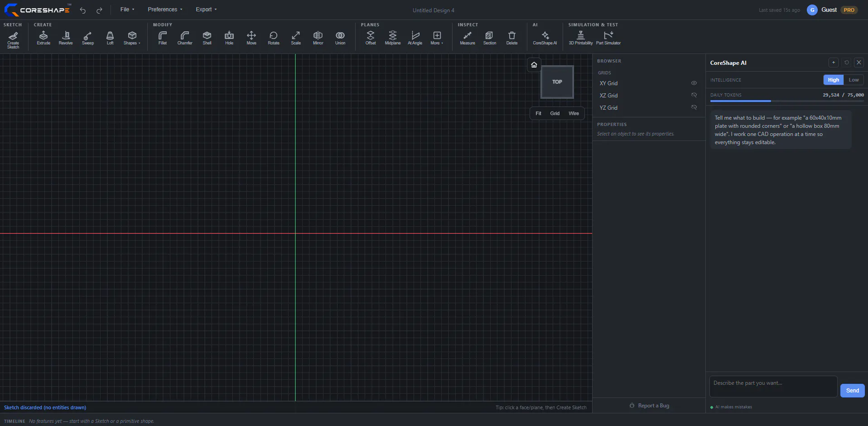
Task: Open the More planes dropdown
Action: pyautogui.click(x=437, y=38)
